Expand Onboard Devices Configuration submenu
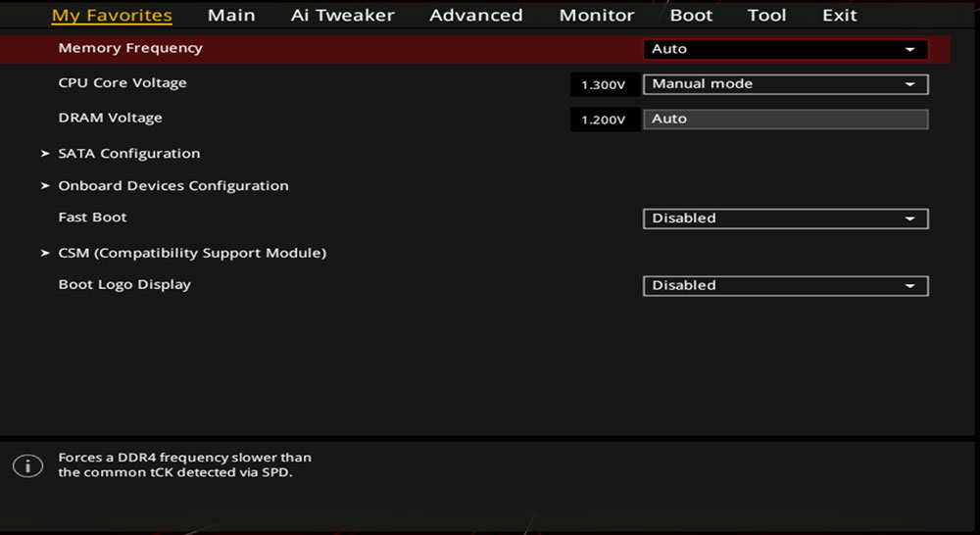This screenshot has height=535, width=980. coord(173,185)
